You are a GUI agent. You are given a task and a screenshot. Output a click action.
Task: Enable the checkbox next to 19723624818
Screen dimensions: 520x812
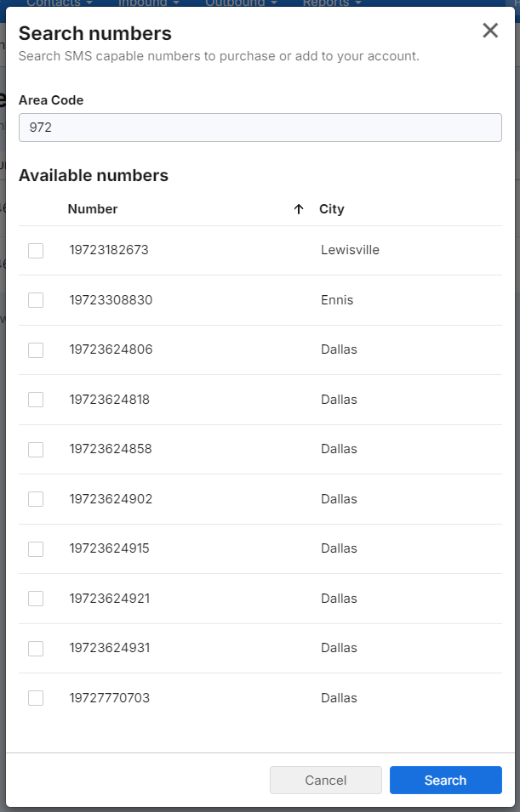coord(36,400)
